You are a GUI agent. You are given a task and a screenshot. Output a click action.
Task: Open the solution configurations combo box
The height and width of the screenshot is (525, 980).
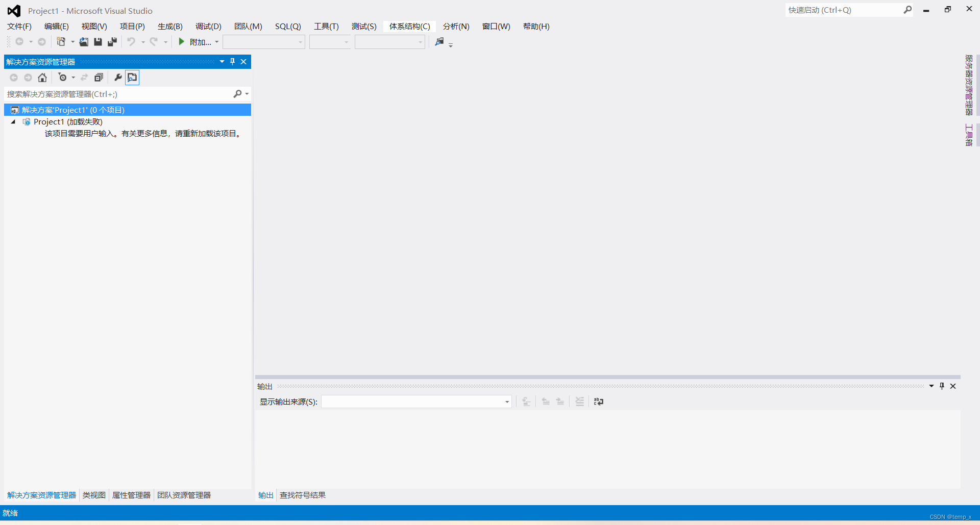pos(264,42)
